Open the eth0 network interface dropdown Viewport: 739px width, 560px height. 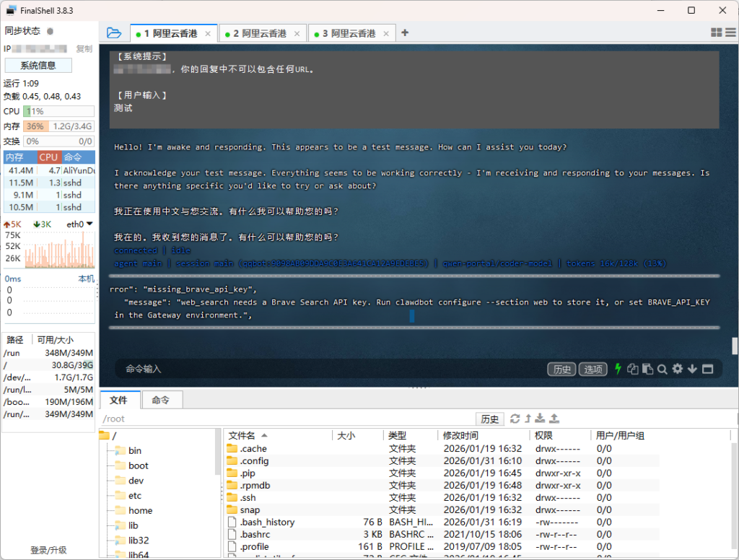click(x=79, y=224)
